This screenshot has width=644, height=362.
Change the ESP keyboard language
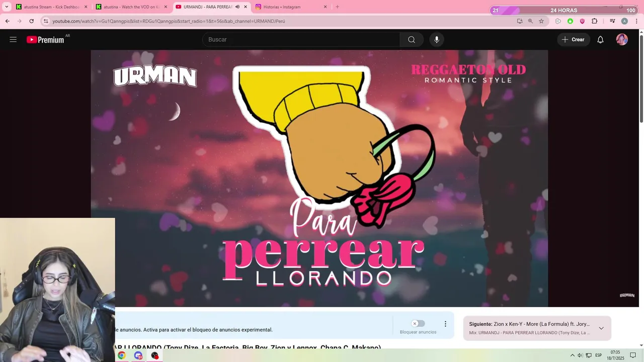tap(599, 355)
